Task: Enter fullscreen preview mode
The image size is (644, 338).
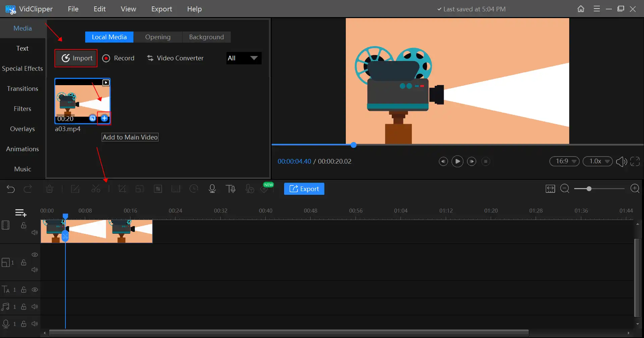Action: click(635, 161)
